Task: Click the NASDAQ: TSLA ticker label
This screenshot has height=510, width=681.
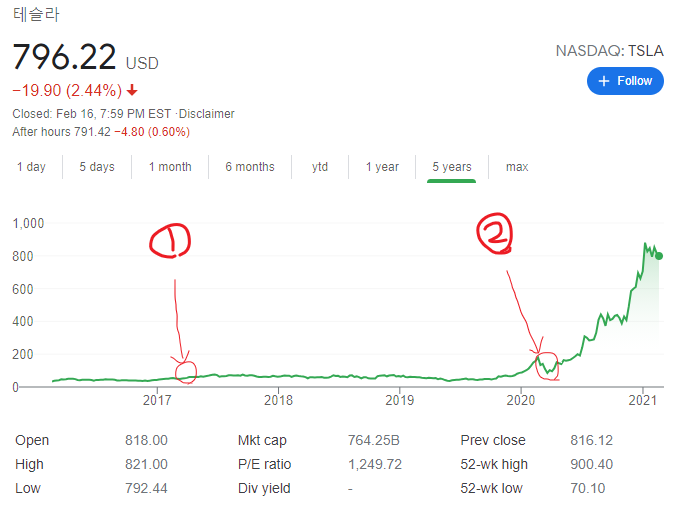Action: 610,51
